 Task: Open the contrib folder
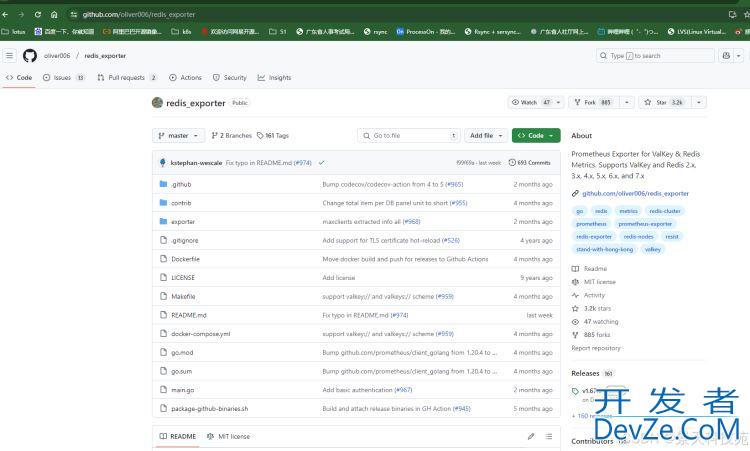pyautogui.click(x=181, y=203)
